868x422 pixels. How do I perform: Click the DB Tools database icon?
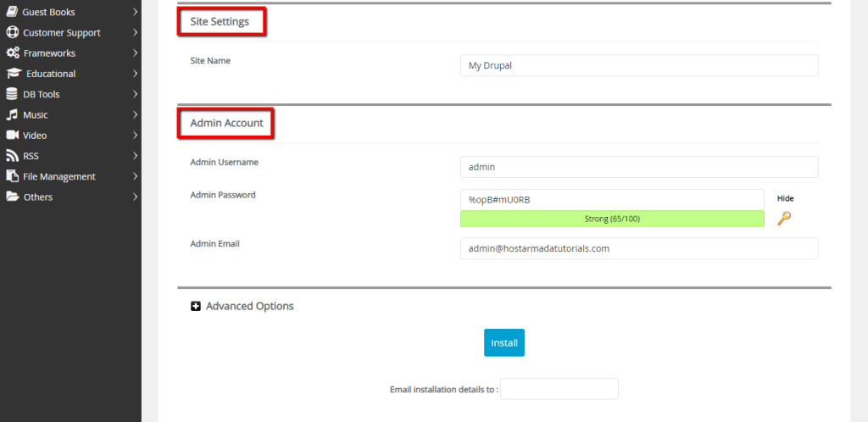12,93
